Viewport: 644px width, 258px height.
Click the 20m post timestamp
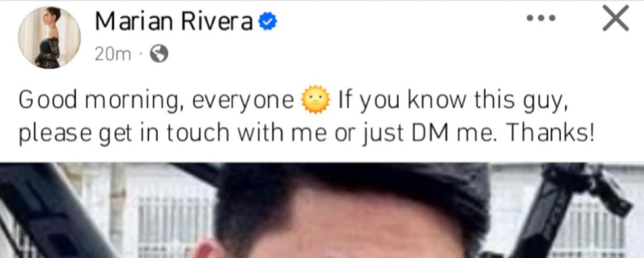pyautogui.click(x=113, y=54)
